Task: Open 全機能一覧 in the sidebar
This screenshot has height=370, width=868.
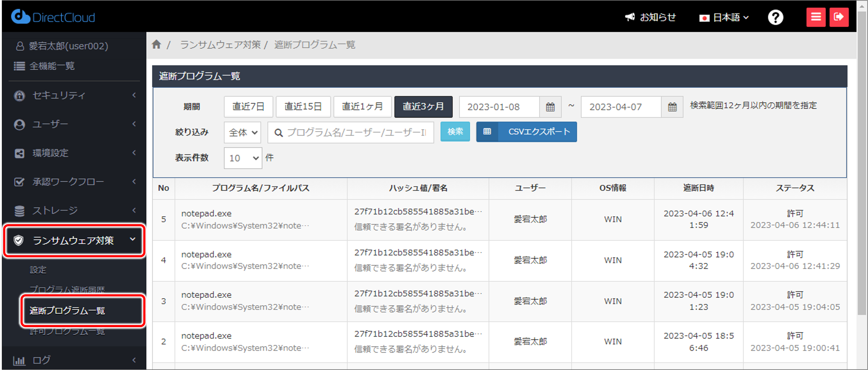Action: pos(52,66)
